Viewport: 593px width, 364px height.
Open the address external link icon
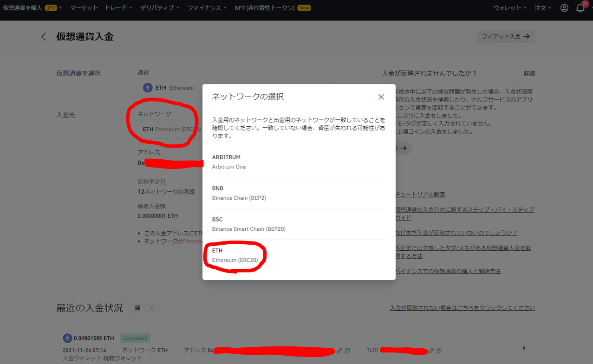pos(339,351)
